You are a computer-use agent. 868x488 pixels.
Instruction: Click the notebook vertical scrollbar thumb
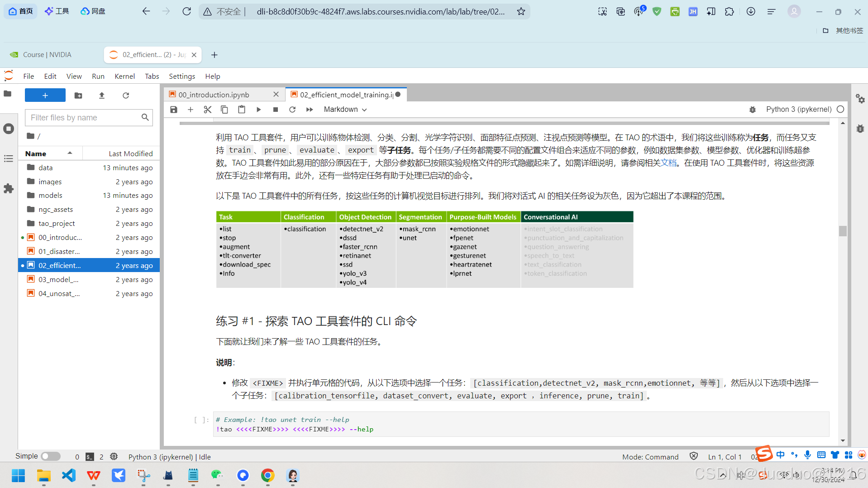843,231
